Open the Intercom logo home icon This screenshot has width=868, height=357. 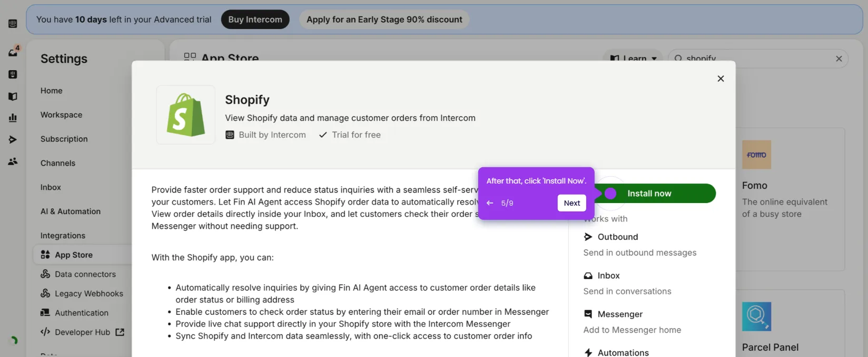pos(13,24)
